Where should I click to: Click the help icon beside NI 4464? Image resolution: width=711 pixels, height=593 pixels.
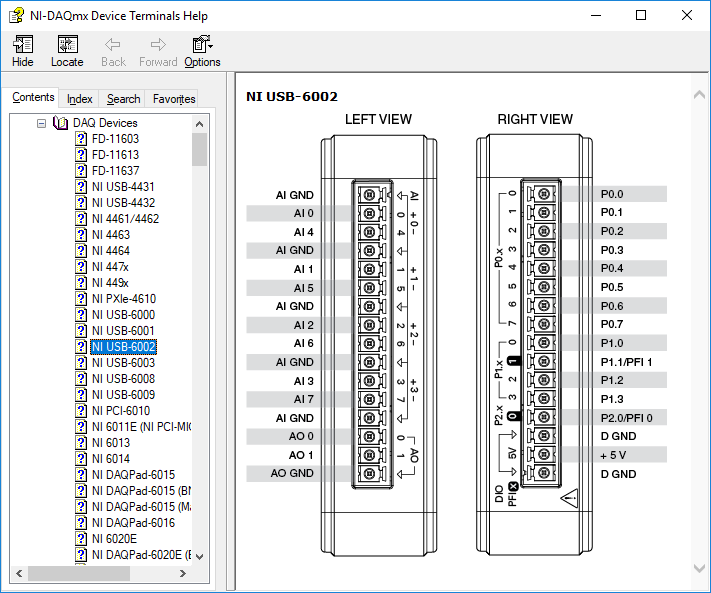81,251
